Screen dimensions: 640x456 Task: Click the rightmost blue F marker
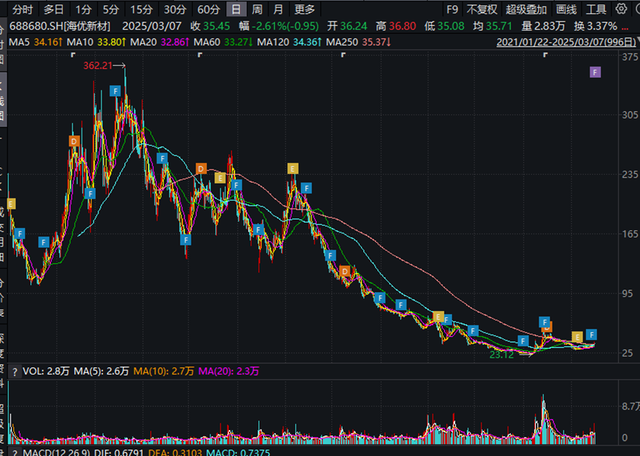(x=591, y=334)
